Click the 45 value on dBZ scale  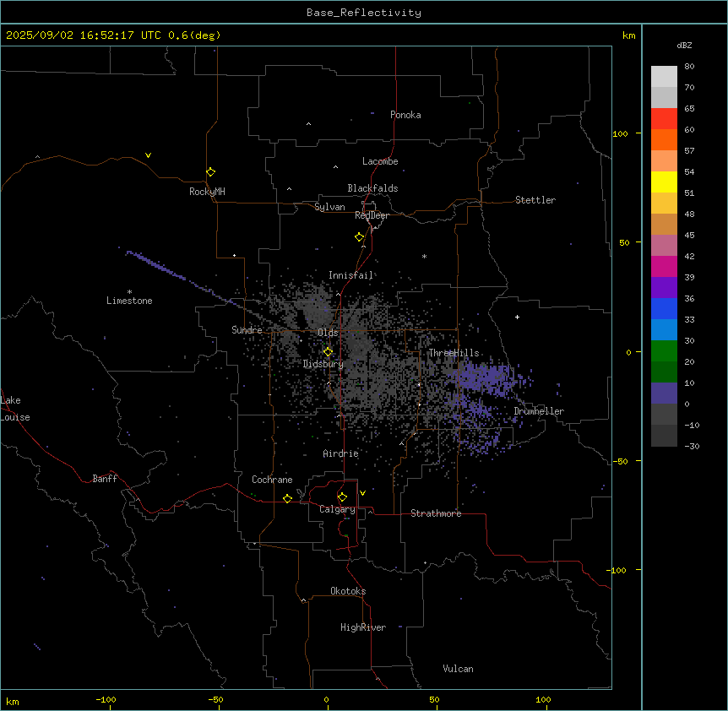coord(689,236)
